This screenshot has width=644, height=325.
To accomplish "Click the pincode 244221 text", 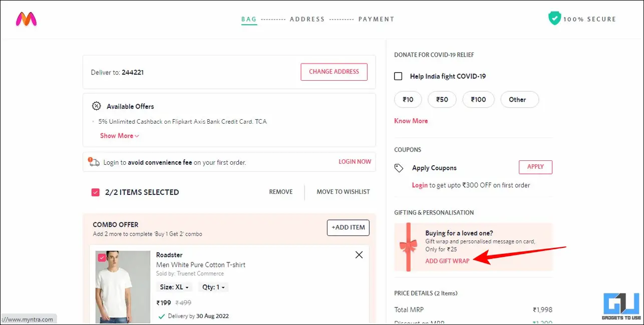I will [x=133, y=72].
